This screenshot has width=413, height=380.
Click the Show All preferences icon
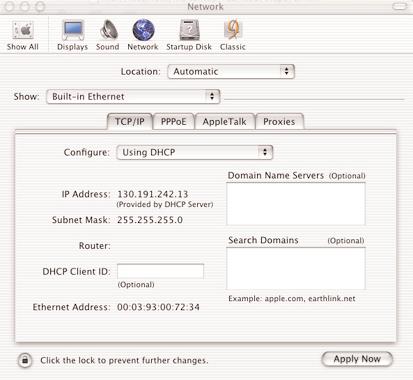23,31
